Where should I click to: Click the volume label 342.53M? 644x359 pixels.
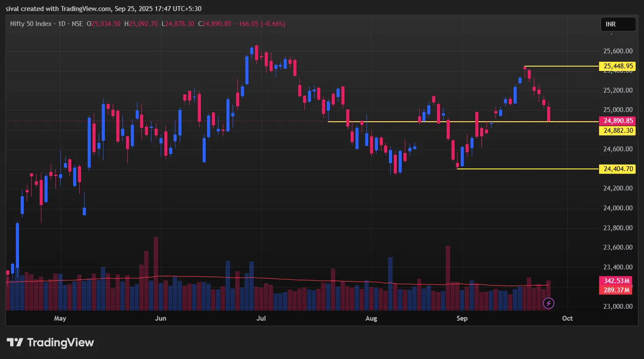[x=615, y=281]
